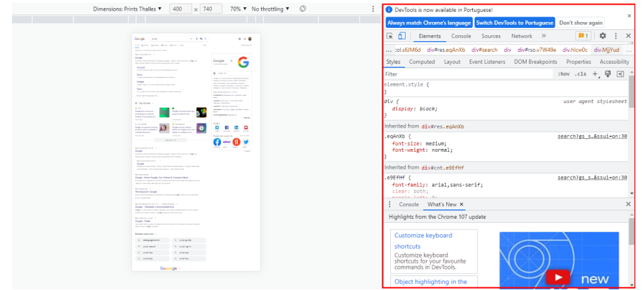
Task: Toggle the :hov element state button
Action: pos(564,74)
